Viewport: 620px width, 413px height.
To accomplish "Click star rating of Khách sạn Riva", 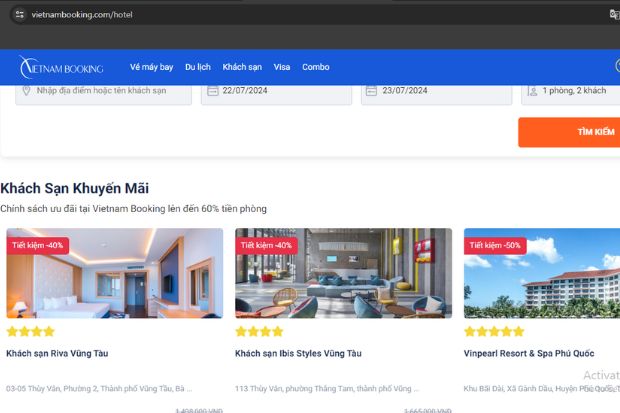I will [x=30, y=331].
